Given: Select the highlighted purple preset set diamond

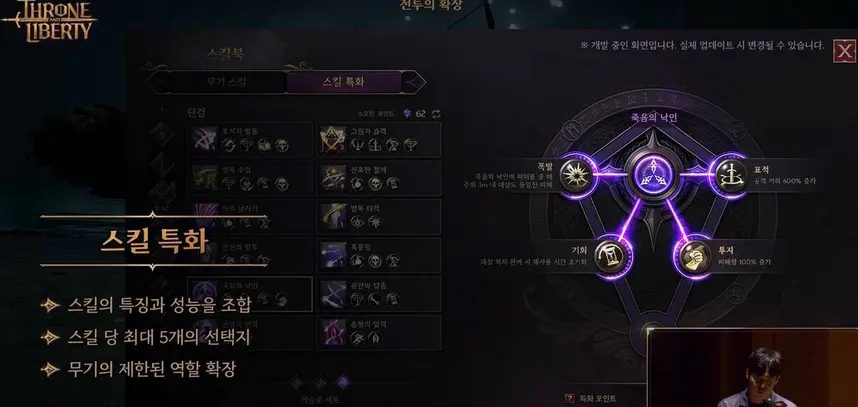Looking at the screenshot, I should [343, 382].
